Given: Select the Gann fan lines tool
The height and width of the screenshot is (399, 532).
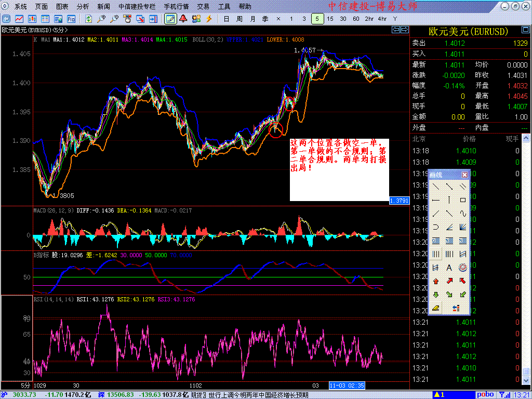Looking at the screenshot, I should click(x=463, y=227).
